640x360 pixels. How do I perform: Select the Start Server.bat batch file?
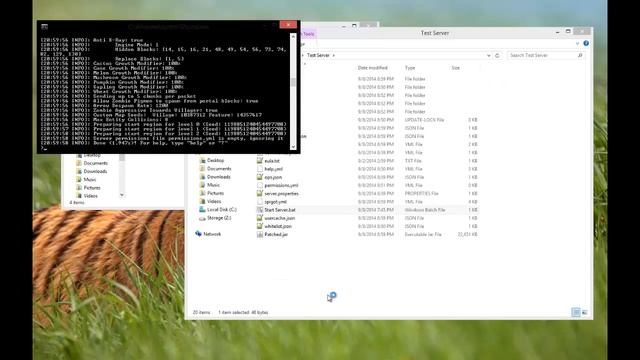point(280,210)
